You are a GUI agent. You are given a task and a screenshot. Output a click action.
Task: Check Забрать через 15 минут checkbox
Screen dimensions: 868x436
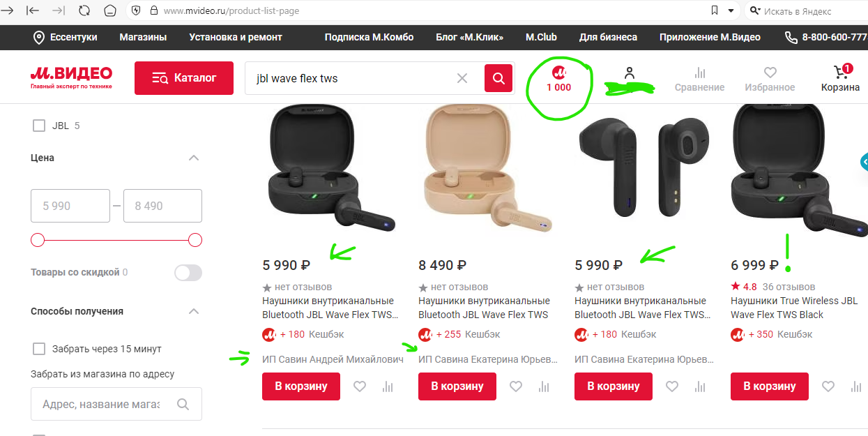39,349
